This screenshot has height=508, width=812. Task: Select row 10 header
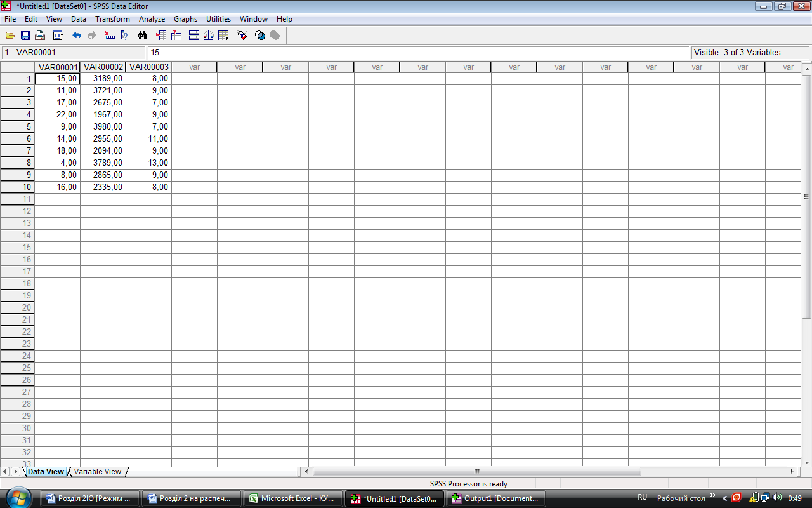(x=17, y=187)
